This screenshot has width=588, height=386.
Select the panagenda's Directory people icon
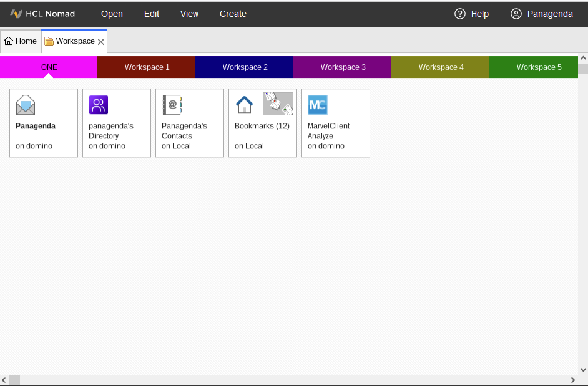coord(99,105)
